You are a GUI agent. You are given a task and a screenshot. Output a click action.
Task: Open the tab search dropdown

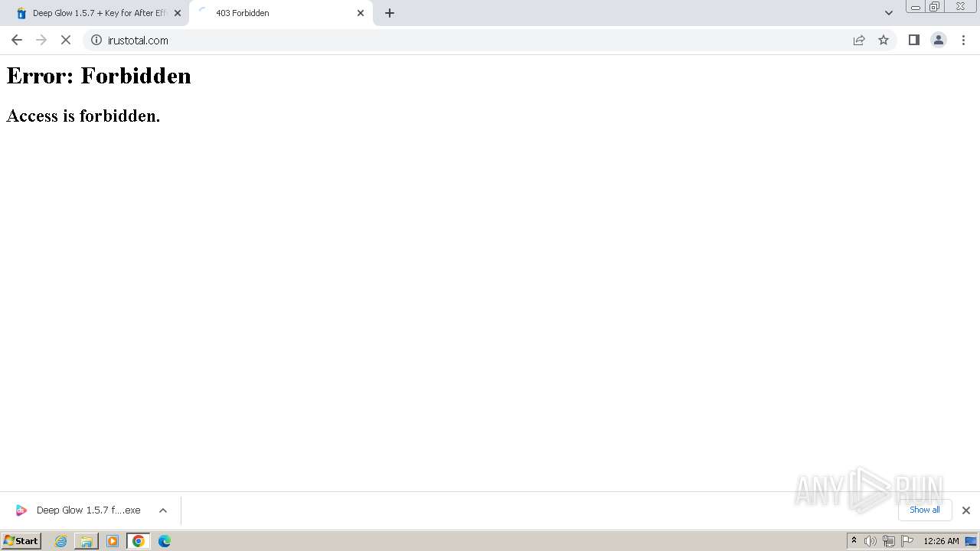889,13
